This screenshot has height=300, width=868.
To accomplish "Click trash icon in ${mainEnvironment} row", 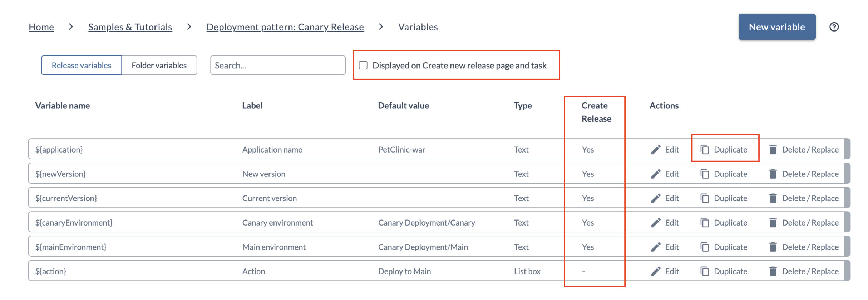I will [x=773, y=247].
